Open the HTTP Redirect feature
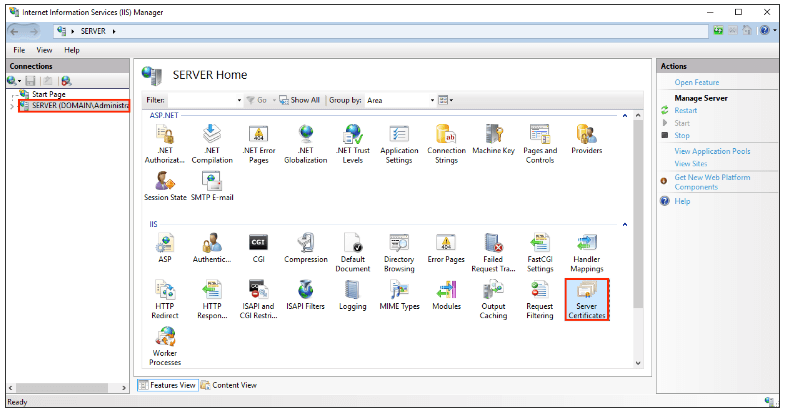 (x=165, y=300)
